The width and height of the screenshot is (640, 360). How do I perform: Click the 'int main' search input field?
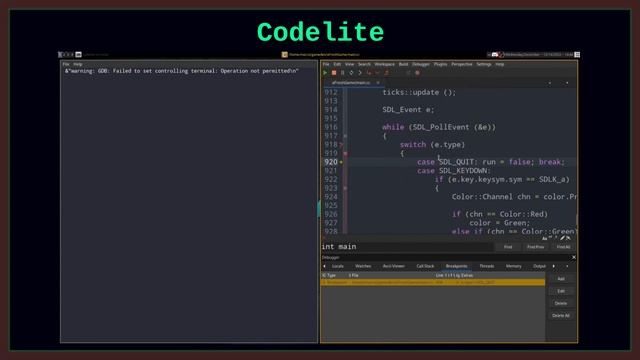pos(407,247)
